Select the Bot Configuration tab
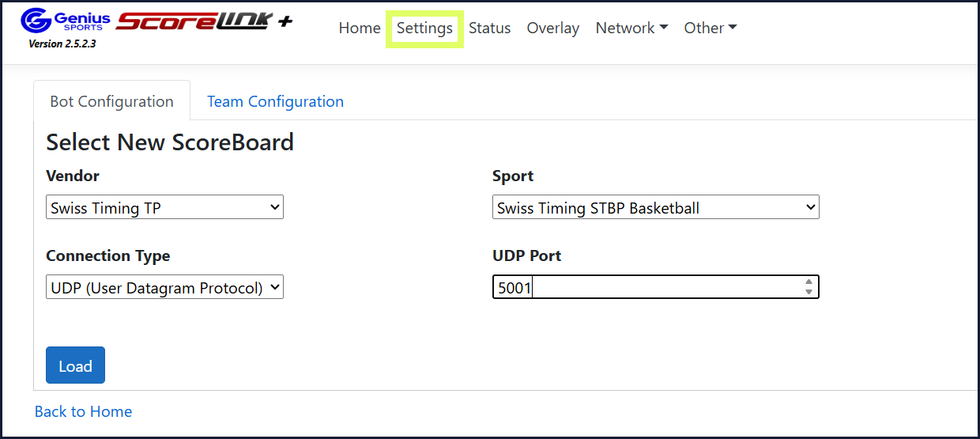Screen dimensions: 980x439 pos(111,101)
